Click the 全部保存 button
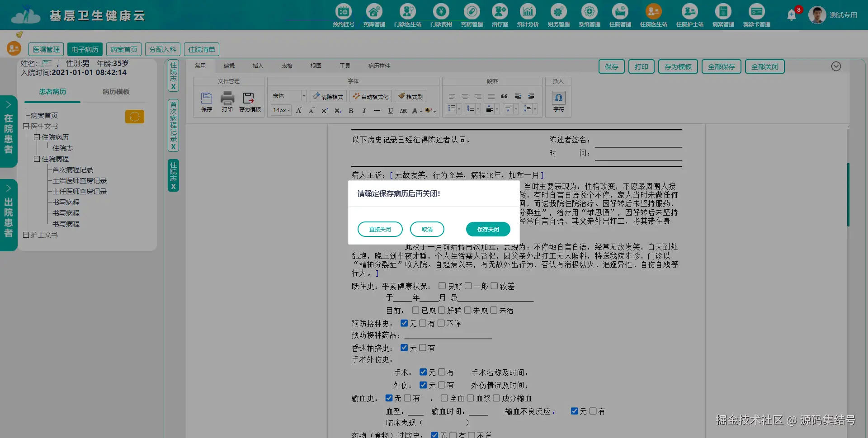Screen dimensions: 868x438 click(722, 66)
